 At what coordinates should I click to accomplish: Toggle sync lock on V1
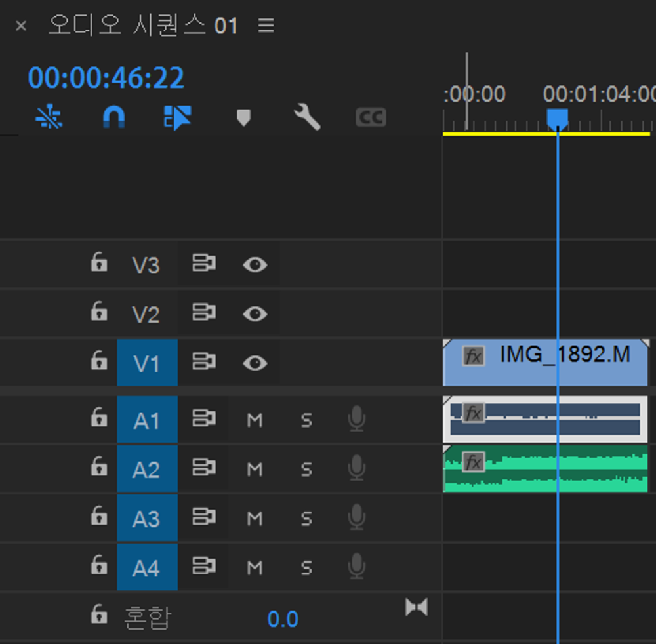tap(204, 361)
